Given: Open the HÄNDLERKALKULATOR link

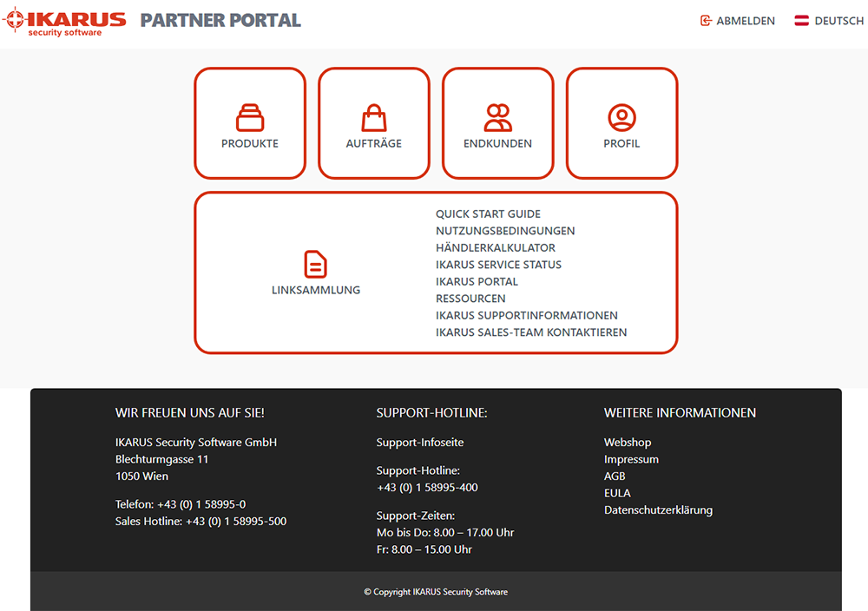Looking at the screenshot, I should tap(496, 248).
